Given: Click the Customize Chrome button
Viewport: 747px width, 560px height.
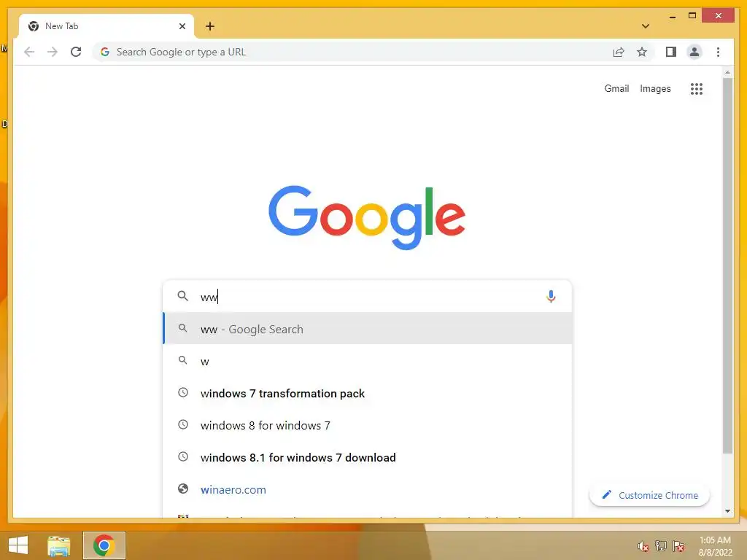Looking at the screenshot, I should tap(649, 495).
